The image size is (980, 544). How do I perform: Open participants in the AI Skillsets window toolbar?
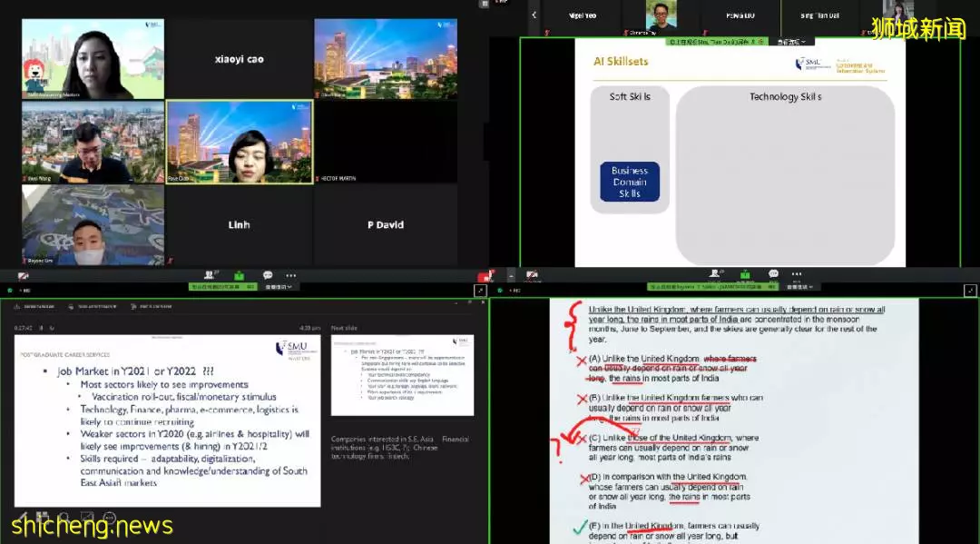[716, 274]
